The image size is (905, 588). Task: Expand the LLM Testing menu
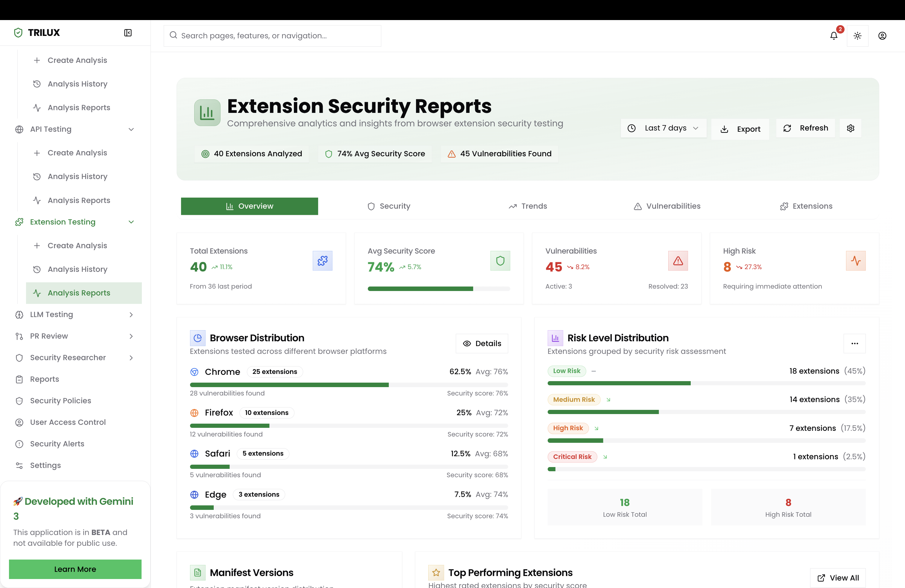131,315
